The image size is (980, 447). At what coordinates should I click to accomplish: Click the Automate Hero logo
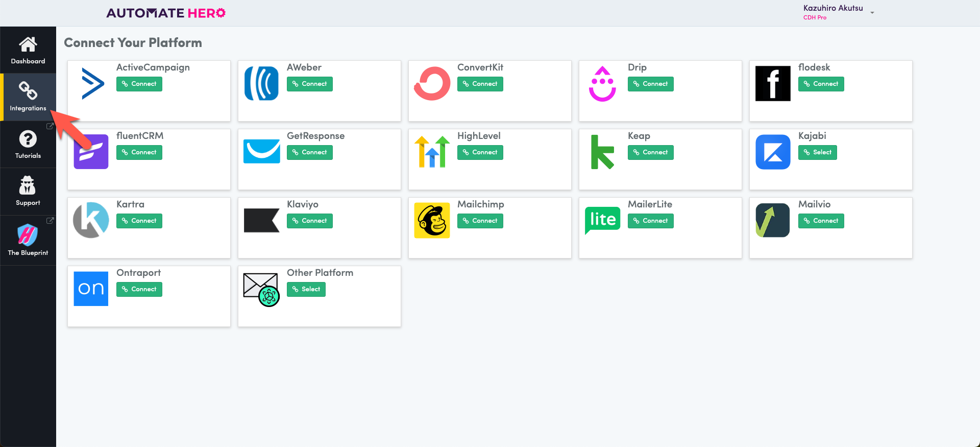tap(166, 13)
